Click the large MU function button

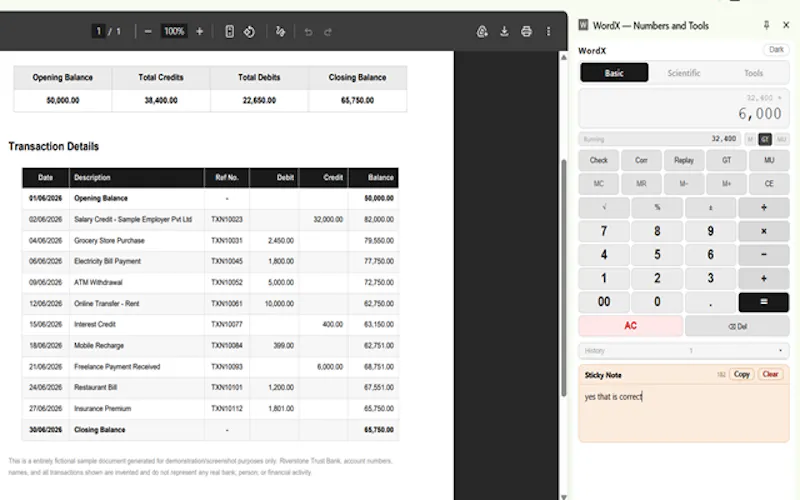769,160
